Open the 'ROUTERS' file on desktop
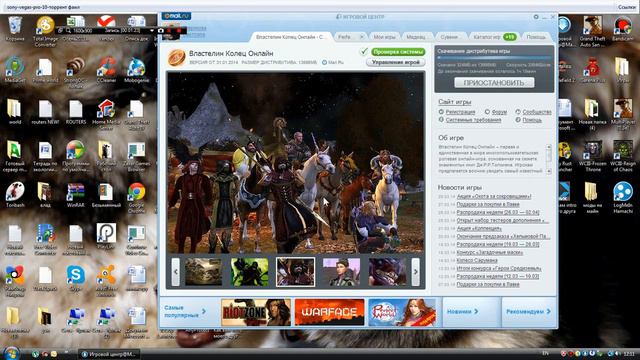The height and width of the screenshot is (360, 640). pos(76,112)
